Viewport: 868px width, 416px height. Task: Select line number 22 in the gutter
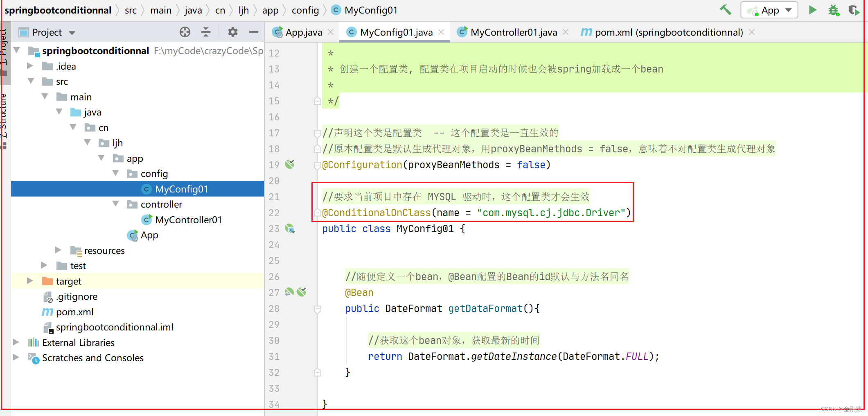tap(274, 213)
